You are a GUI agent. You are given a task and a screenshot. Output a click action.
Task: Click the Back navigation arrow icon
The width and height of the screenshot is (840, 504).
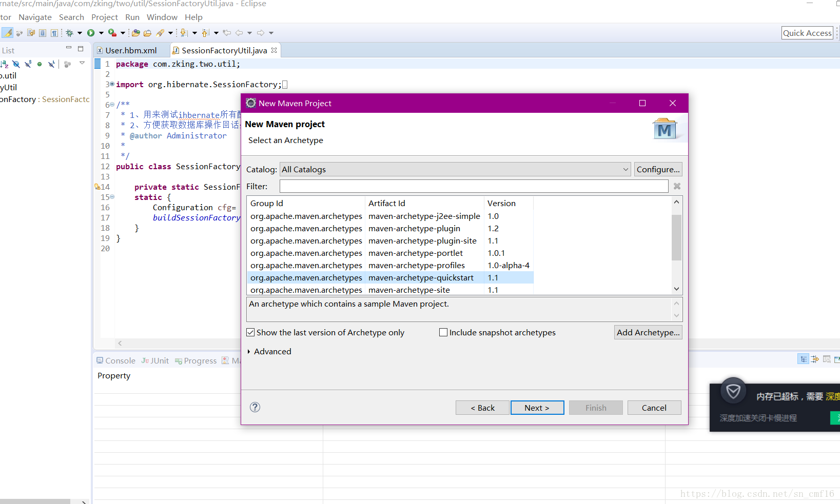pyautogui.click(x=239, y=33)
